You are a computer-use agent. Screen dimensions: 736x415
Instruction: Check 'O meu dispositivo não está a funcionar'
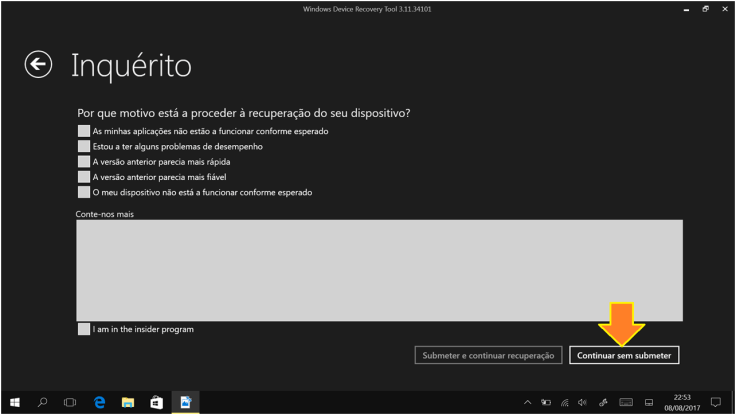pyautogui.click(x=83, y=192)
